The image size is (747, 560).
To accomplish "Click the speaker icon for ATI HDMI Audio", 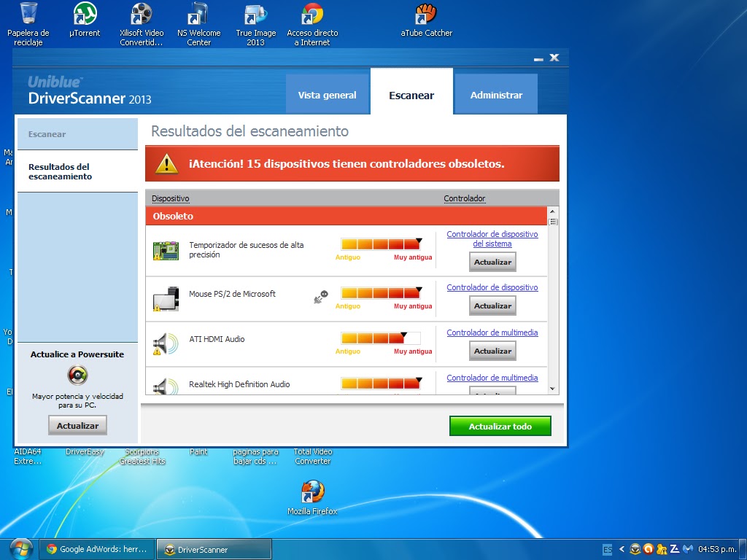I will pos(166,344).
